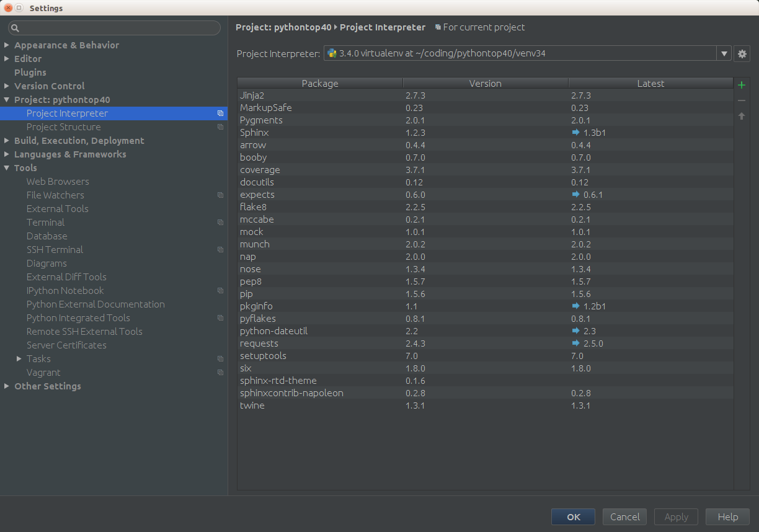Sort packages by the Version column header
Image resolution: width=759 pixels, height=532 pixels.
click(x=485, y=82)
